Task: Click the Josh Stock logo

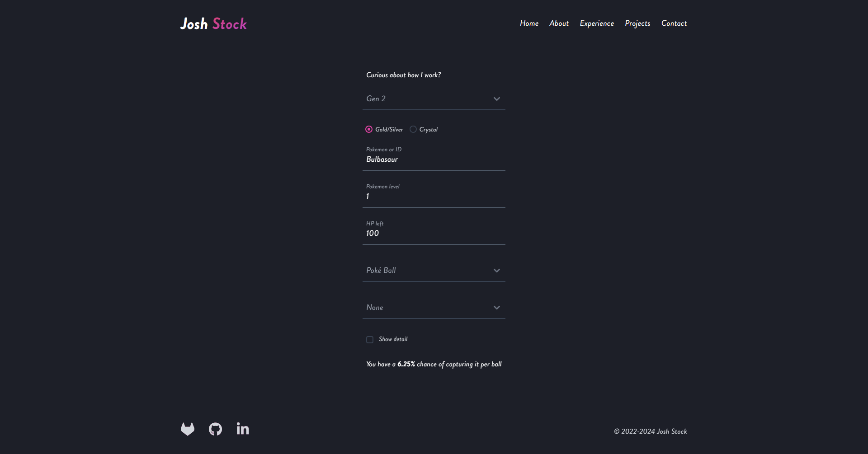Action: coord(213,24)
